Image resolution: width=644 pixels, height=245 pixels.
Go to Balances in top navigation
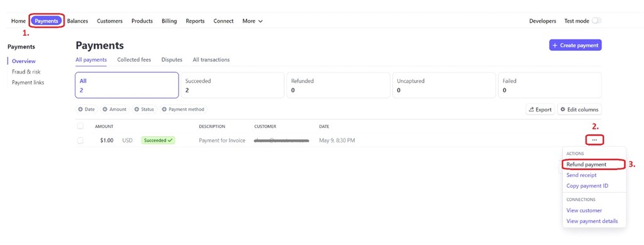(77, 21)
